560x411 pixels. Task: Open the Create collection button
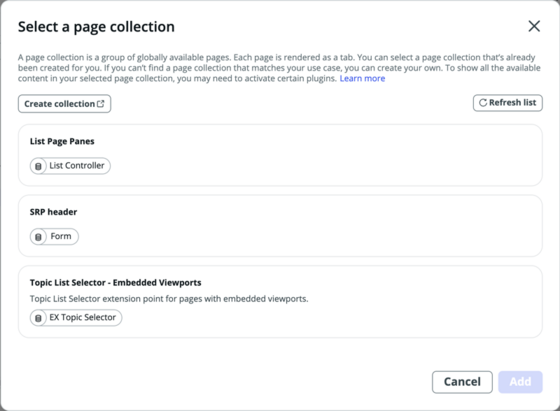(x=64, y=104)
